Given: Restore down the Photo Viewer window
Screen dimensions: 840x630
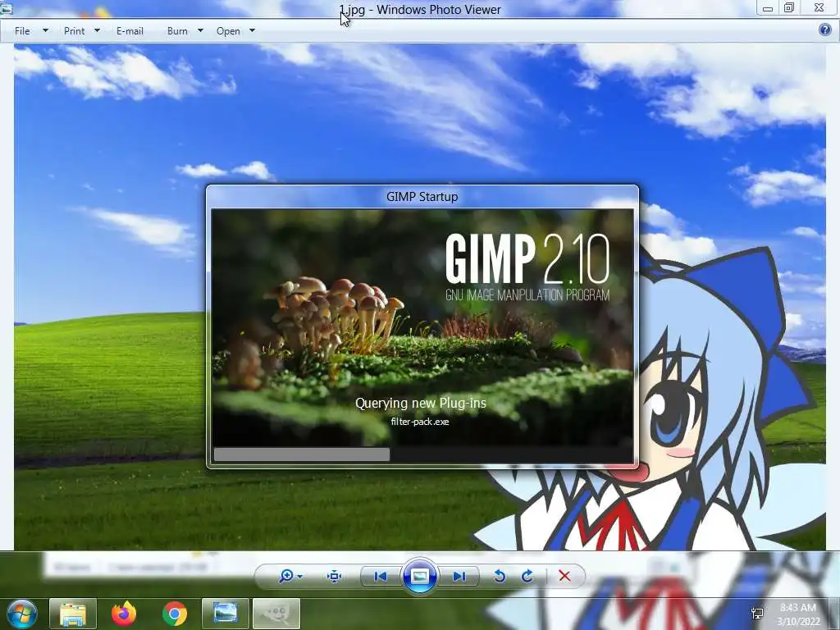Looking at the screenshot, I should (x=789, y=8).
